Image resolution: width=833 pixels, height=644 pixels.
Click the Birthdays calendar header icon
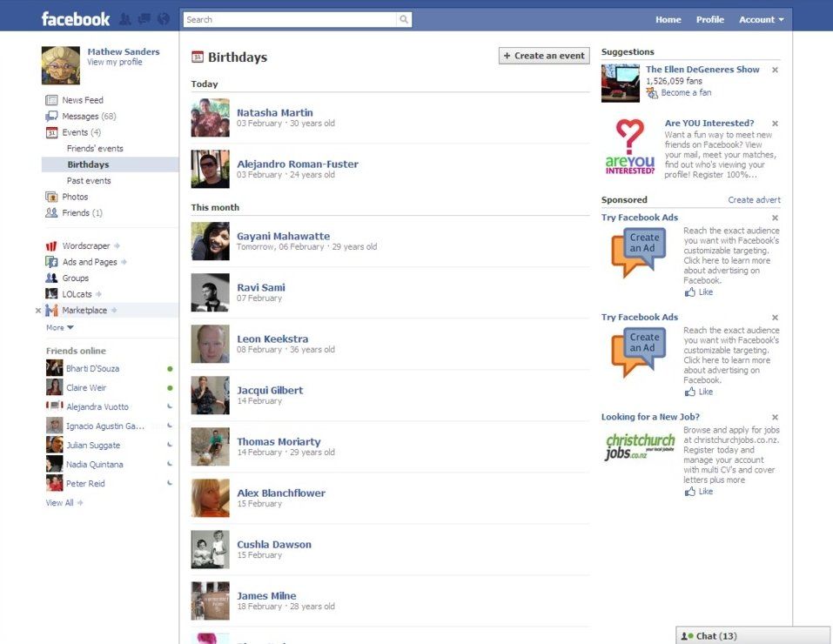[x=198, y=57]
